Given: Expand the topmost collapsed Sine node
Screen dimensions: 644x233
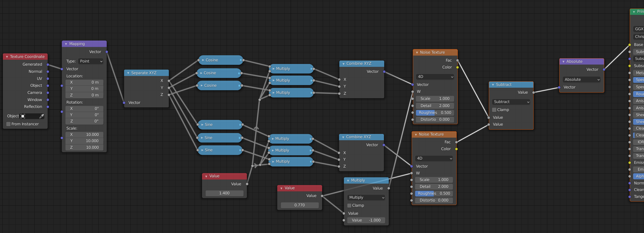Looking at the screenshot, I should (x=202, y=124).
